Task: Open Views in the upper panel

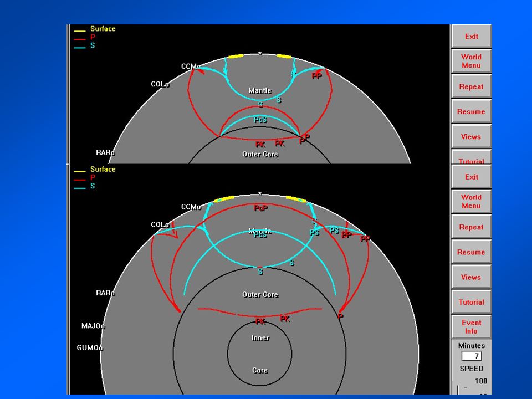Action: tap(471, 137)
